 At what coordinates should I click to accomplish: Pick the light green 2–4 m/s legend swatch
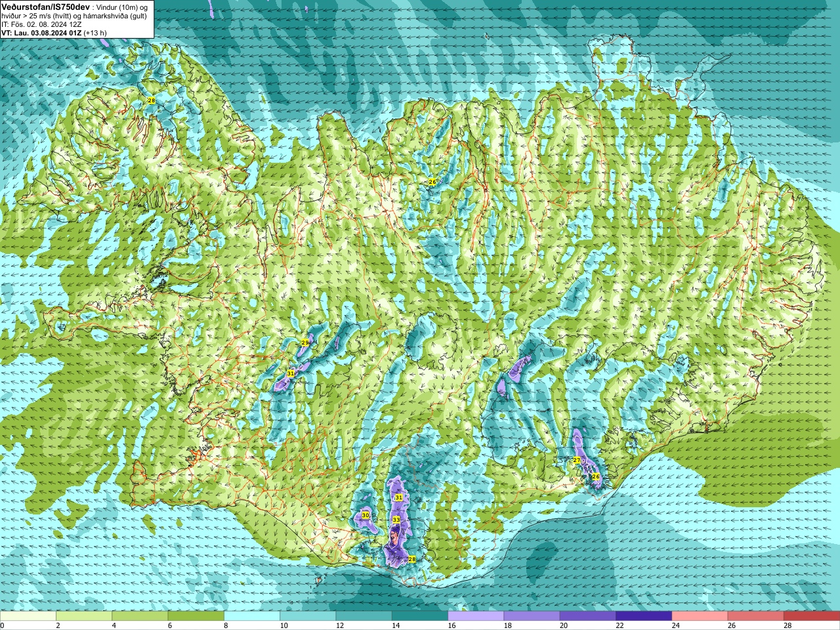pos(84,616)
